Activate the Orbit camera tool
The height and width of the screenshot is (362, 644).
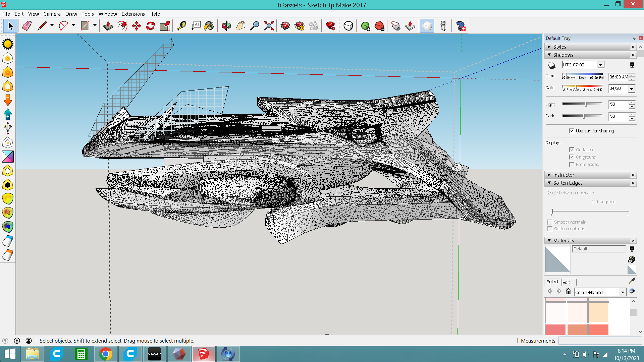[x=226, y=26]
